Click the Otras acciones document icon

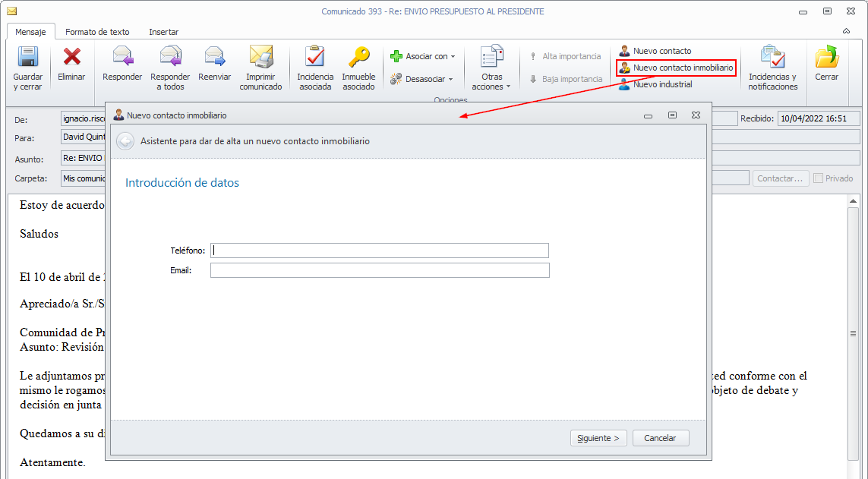(491, 56)
